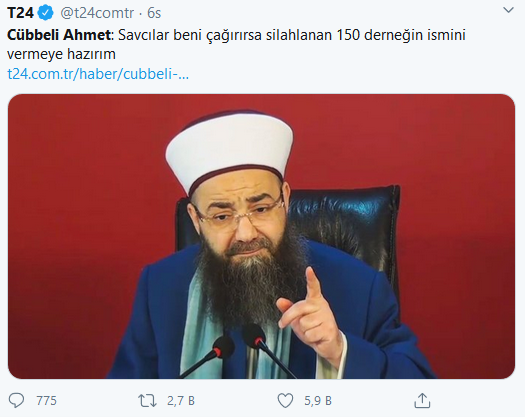Follow the t24.com.tr/haber/cubbeli link
The width and height of the screenshot is (525, 417).
pos(98,74)
